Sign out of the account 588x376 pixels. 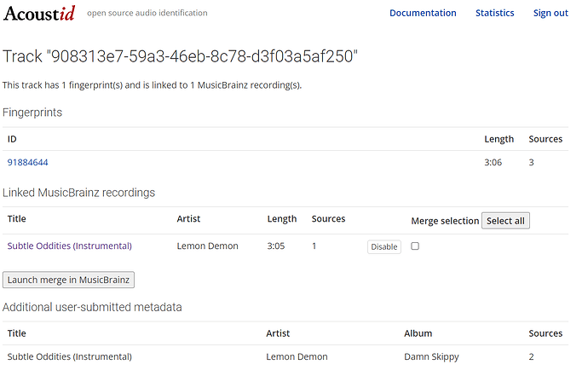pyautogui.click(x=551, y=13)
